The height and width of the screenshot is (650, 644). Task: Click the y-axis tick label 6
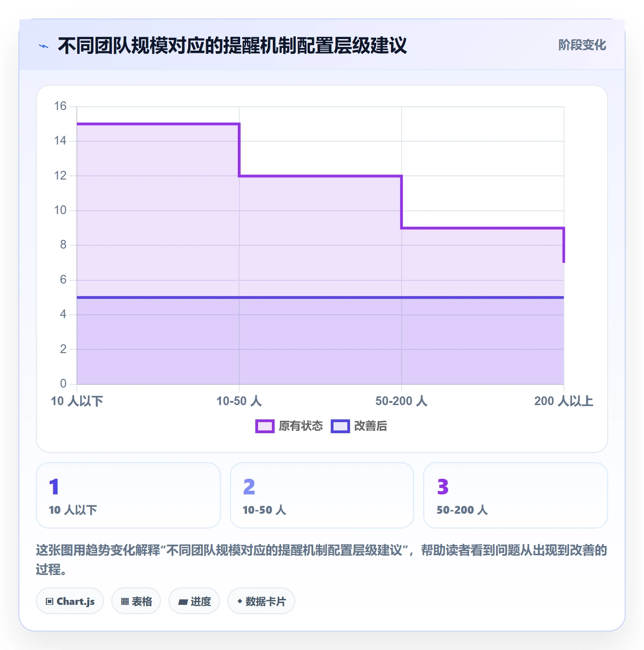63,279
